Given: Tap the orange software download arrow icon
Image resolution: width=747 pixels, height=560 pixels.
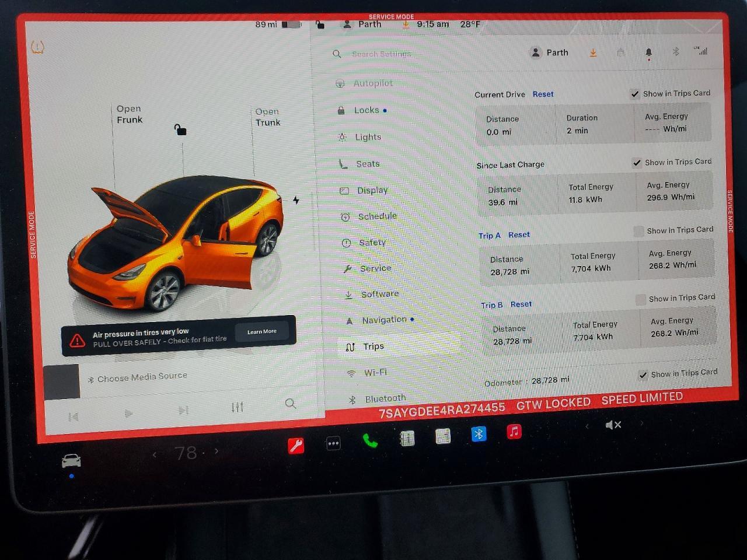Looking at the screenshot, I should (x=593, y=52).
